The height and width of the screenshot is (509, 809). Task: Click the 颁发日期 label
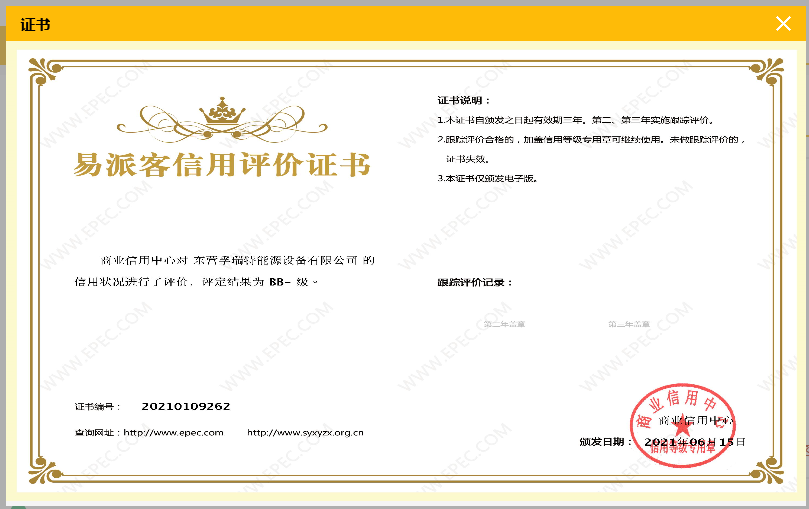point(606,442)
